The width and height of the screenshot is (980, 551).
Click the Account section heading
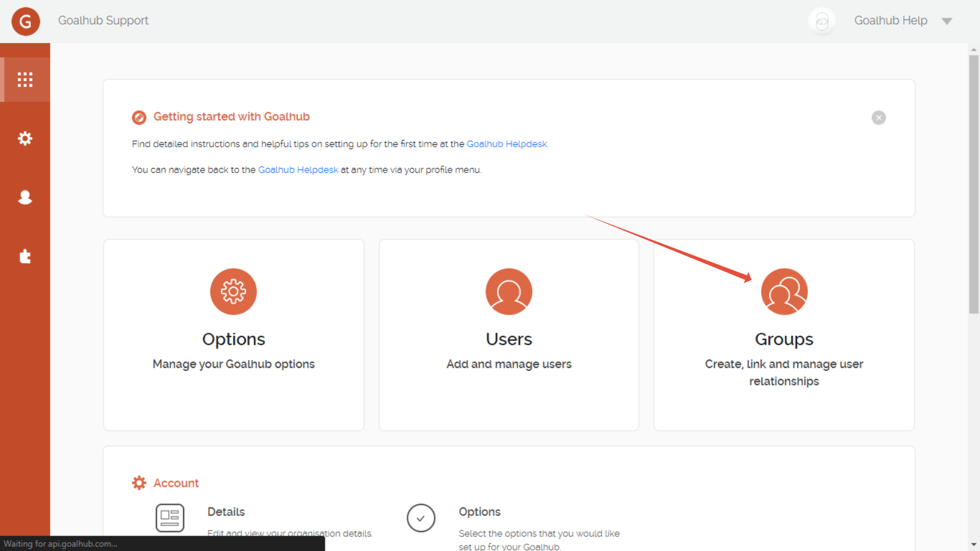(176, 483)
